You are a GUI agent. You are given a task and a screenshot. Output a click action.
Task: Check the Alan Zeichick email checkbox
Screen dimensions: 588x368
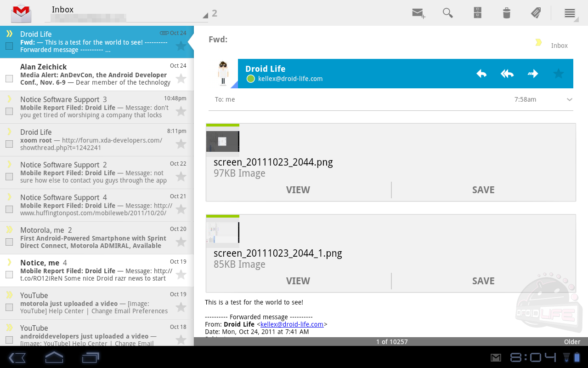point(9,79)
